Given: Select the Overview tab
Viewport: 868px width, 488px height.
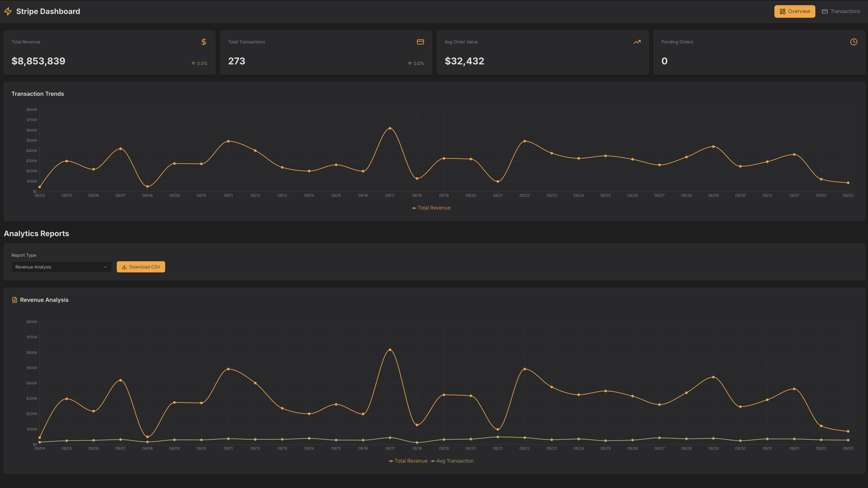Looking at the screenshot, I should [x=795, y=11].
